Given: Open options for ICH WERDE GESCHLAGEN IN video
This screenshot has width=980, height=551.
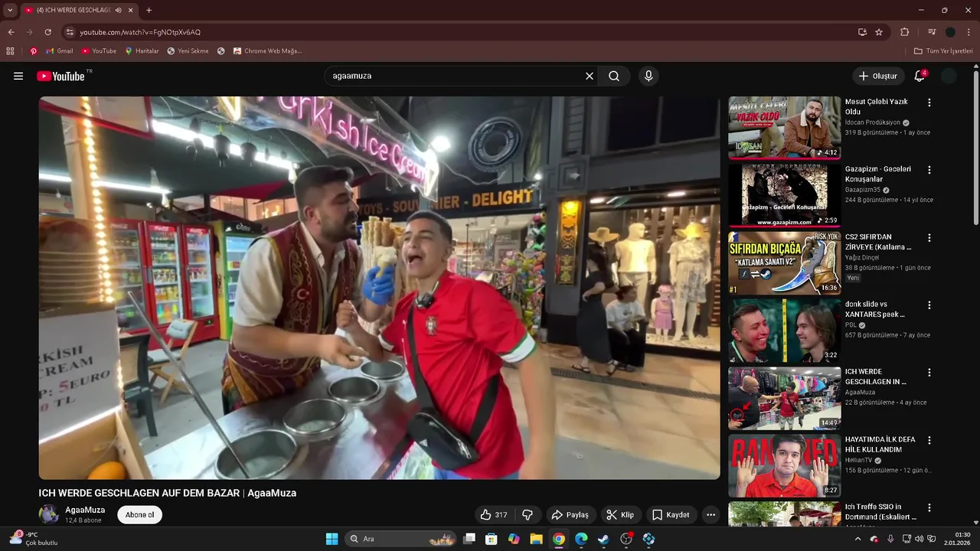Looking at the screenshot, I should coord(929,373).
